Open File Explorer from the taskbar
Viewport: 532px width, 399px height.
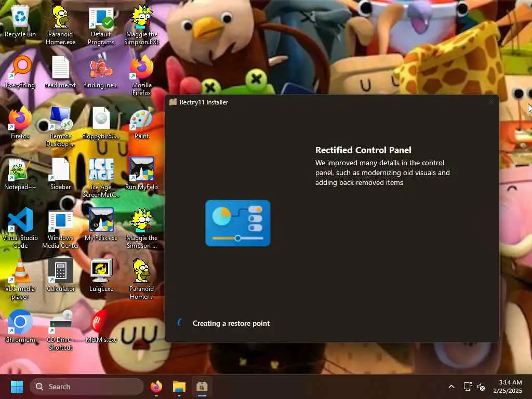point(179,387)
